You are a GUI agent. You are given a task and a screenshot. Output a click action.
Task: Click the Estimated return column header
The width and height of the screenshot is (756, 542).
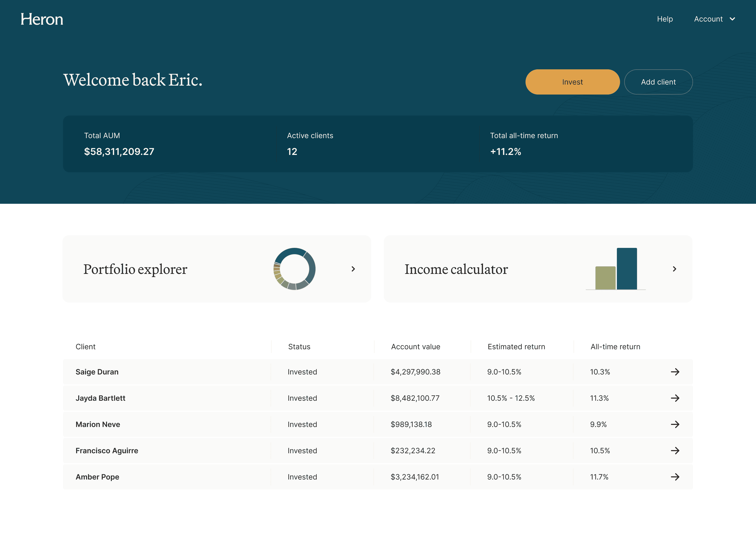pos(516,347)
